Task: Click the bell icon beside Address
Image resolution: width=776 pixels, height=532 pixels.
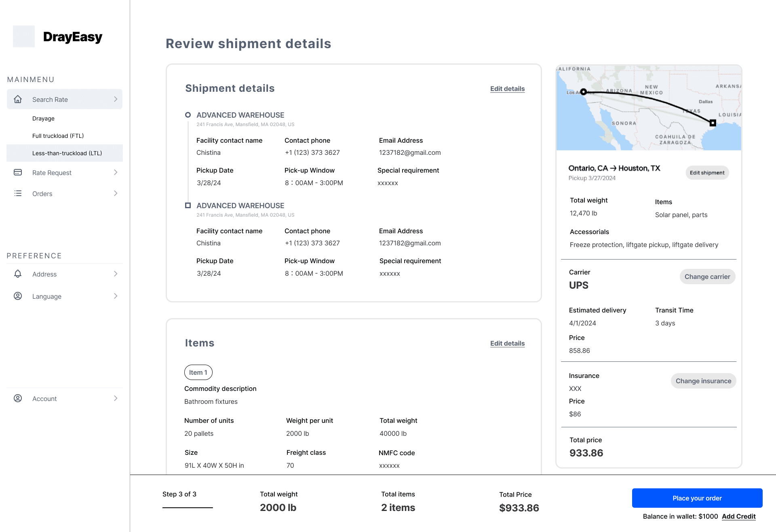Action: 18,274
